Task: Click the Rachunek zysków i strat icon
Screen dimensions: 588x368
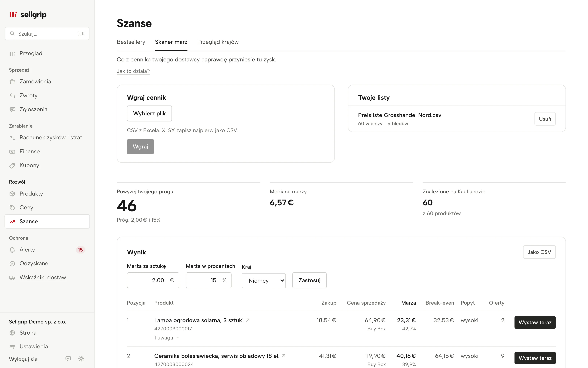Action: [12, 138]
